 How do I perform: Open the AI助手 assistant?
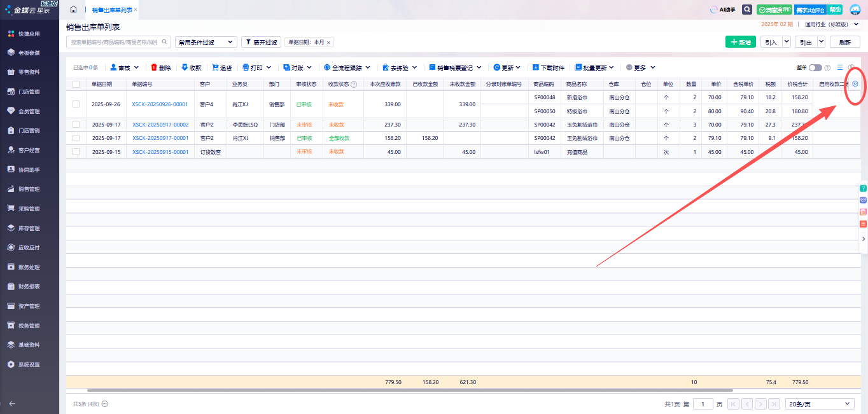(723, 10)
